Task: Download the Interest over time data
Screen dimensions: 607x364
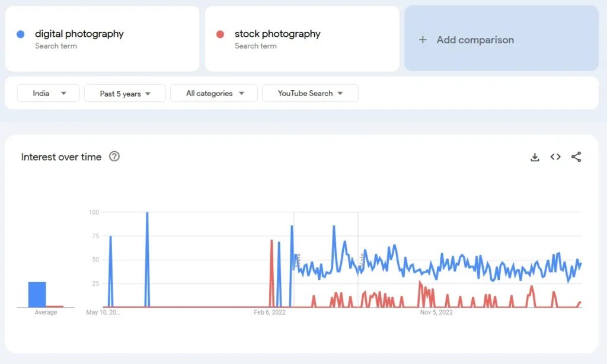Action: click(535, 157)
